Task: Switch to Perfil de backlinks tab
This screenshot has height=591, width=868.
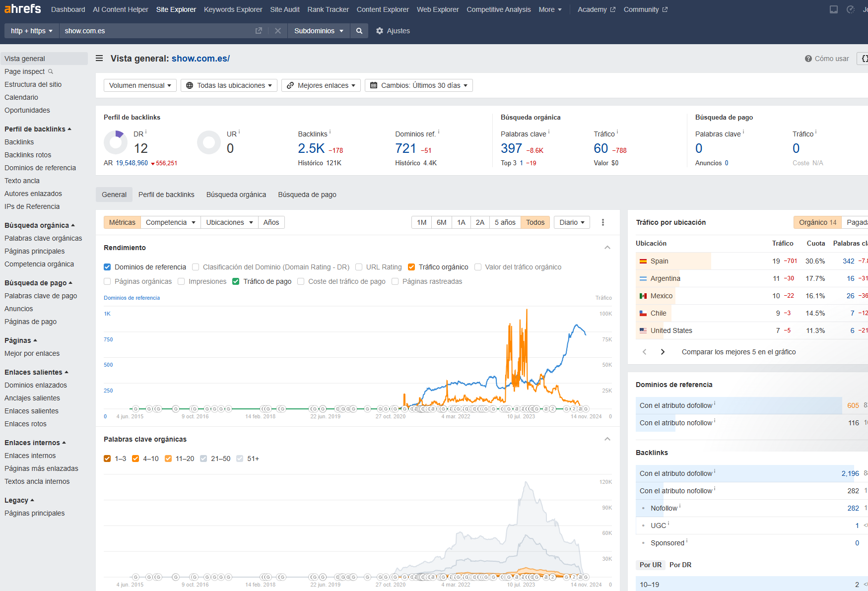Action: [x=166, y=195]
